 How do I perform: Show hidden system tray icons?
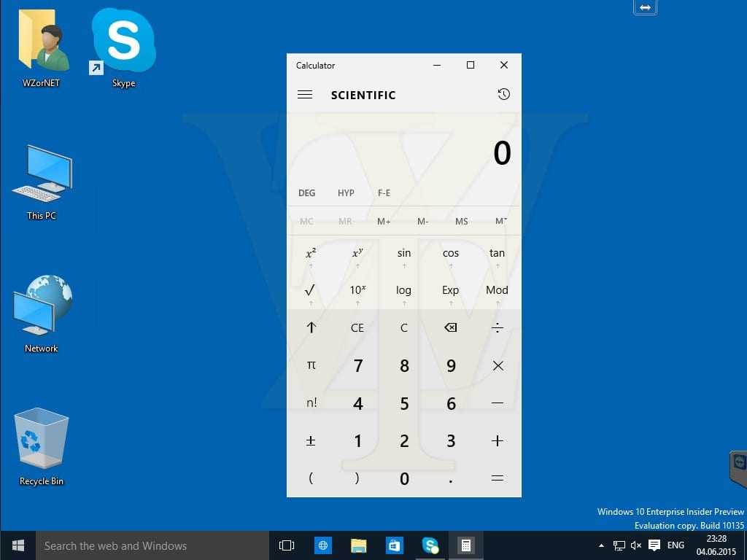click(x=601, y=545)
